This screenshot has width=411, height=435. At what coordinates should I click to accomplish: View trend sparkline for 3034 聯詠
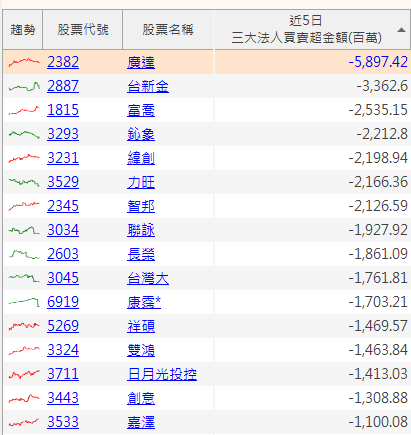tap(24, 230)
